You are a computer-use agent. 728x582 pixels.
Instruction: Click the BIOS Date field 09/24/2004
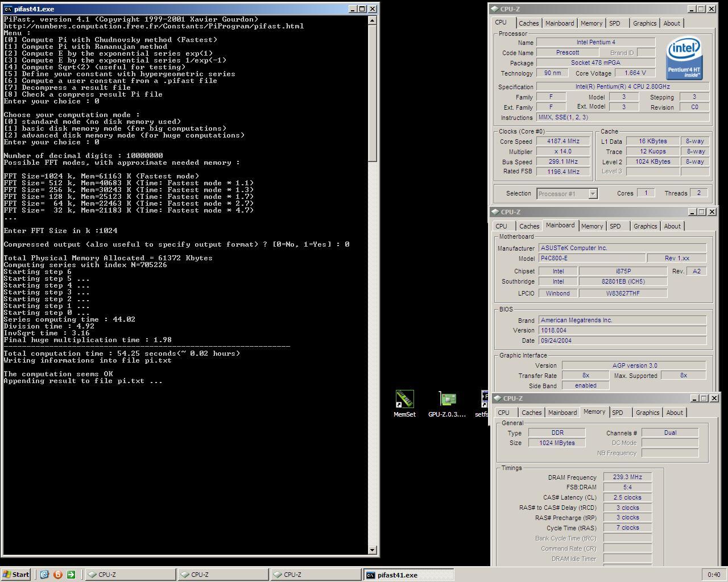[x=622, y=340]
